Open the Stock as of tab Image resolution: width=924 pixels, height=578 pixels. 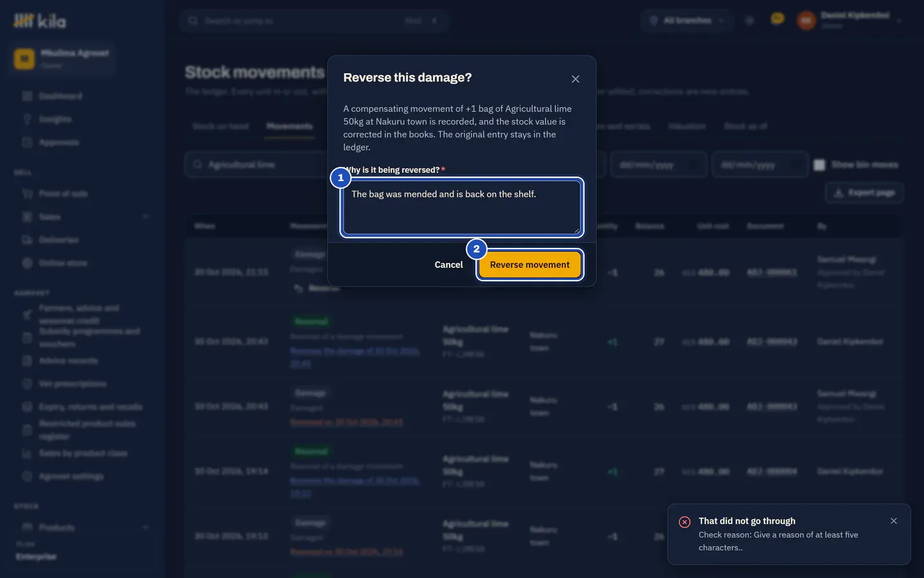point(746,127)
